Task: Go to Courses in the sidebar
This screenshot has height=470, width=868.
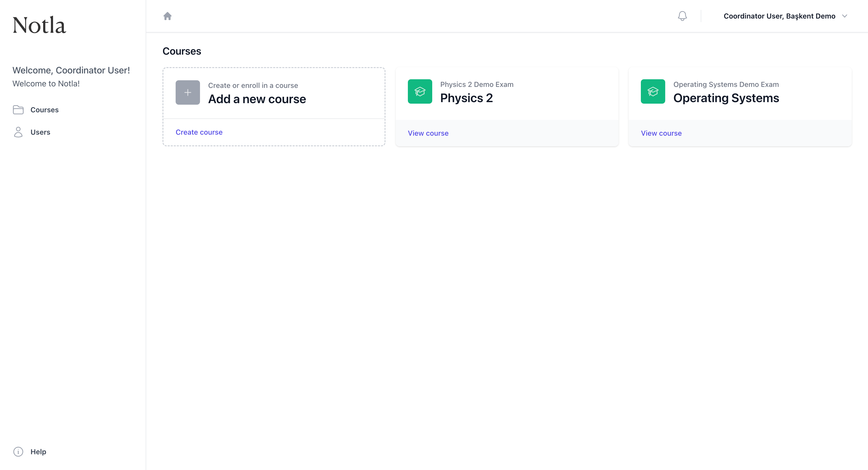Action: (44, 110)
